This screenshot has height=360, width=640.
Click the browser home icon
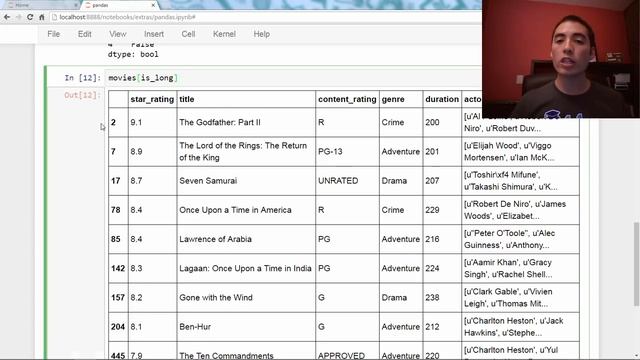(41, 17)
